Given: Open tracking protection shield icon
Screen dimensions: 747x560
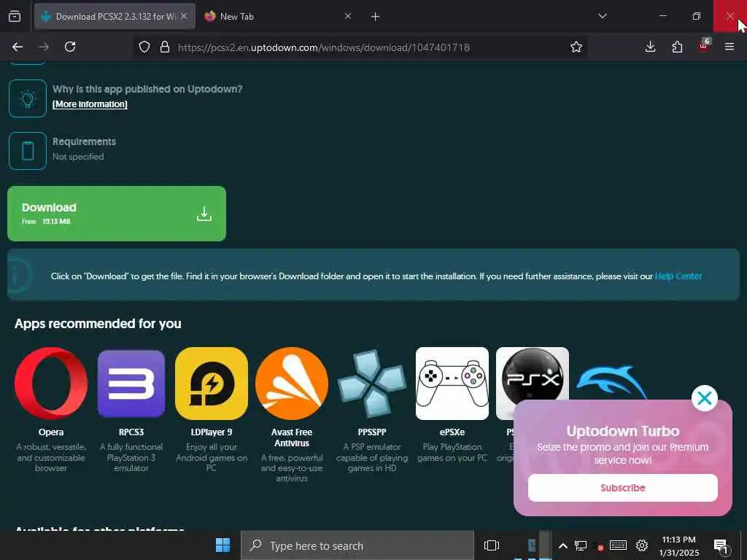Looking at the screenshot, I should click(x=144, y=47).
